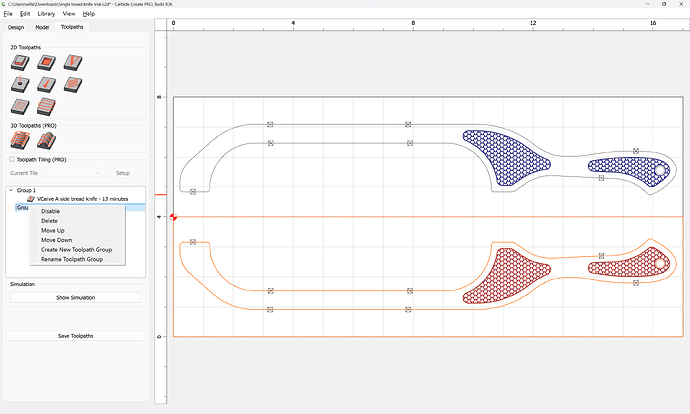Enable the Toolpath Tiling (PRO) checkbox
The image size is (690, 414).
pos(12,159)
